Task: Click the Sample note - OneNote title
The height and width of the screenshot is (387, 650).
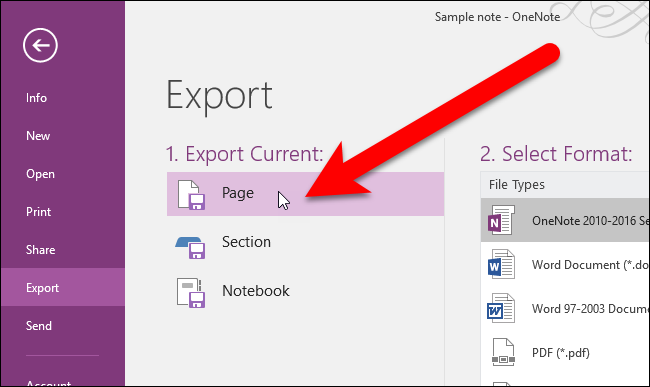Action: pyautogui.click(x=497, y=17)
